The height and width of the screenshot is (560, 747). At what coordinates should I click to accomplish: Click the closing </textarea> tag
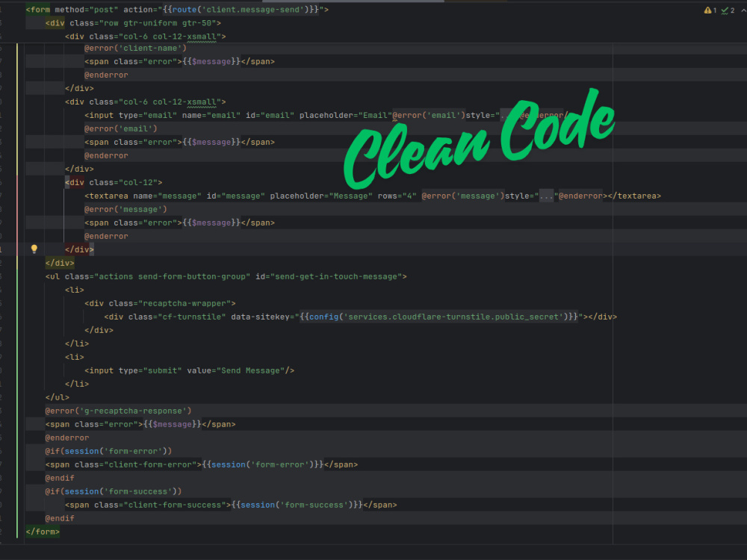pos(634,196)
